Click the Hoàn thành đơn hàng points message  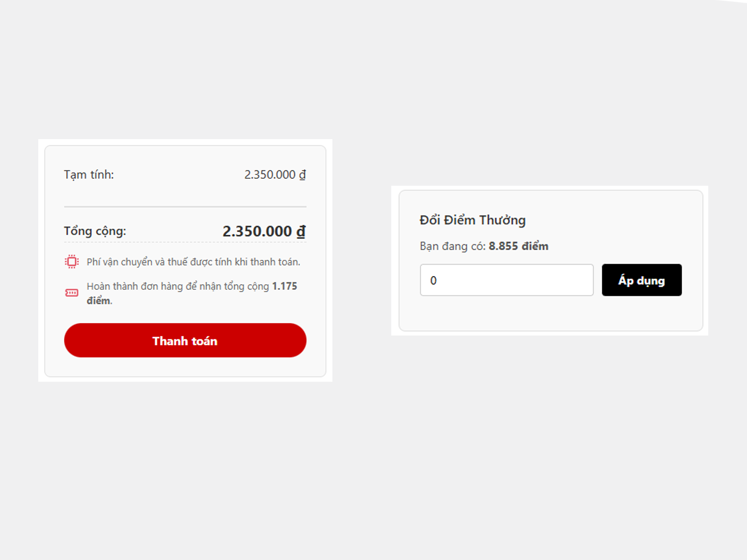click(x=177, y=286)
